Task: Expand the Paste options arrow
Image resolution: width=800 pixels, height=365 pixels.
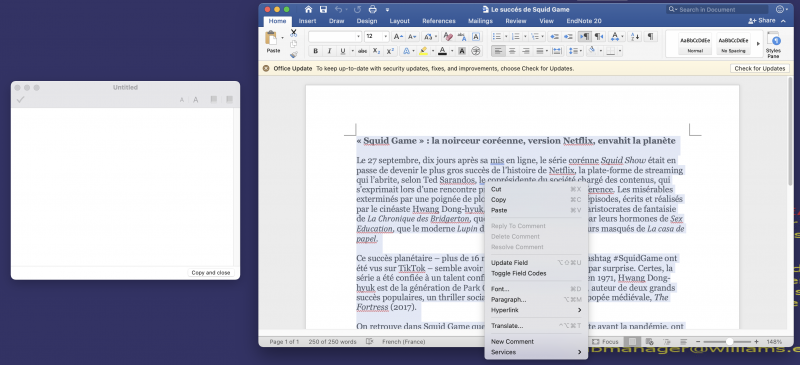Action: [x=282, y=38]
